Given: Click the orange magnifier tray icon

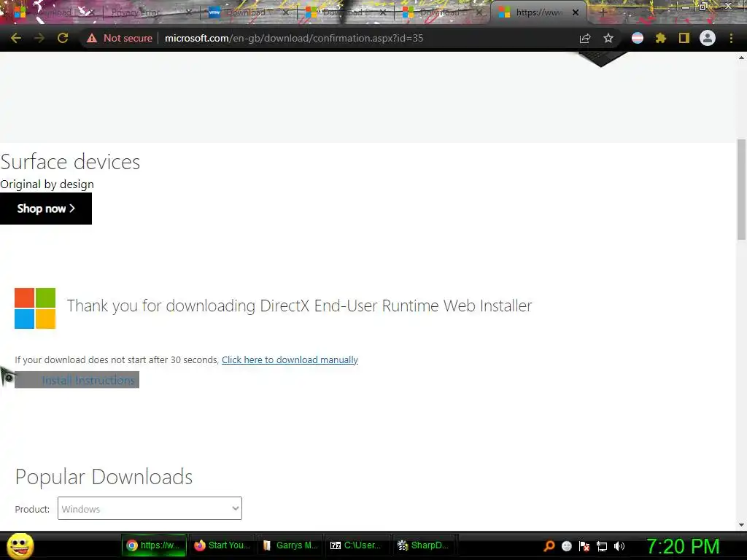Looking at the screenshot, I should (549, 546).
